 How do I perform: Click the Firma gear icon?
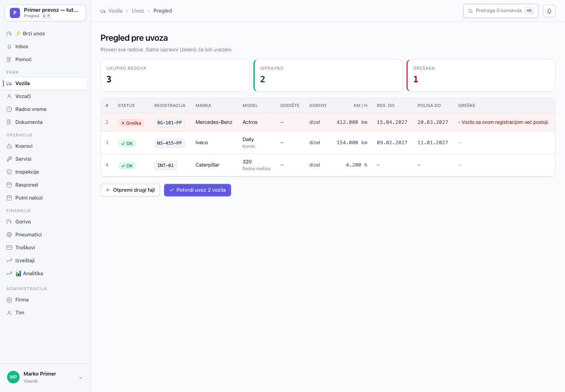pos(9,300)
